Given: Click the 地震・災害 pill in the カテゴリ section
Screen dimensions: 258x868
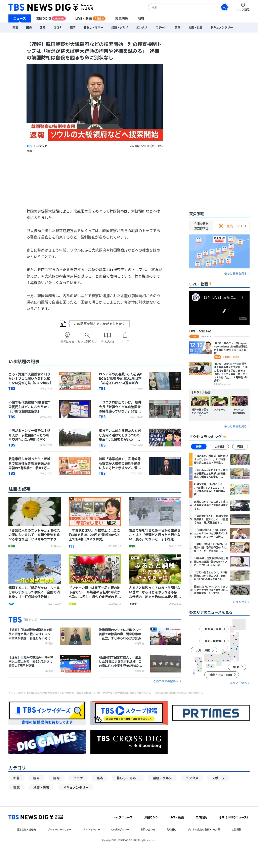Looking at the screenshot, I should [x=41, y=787].
